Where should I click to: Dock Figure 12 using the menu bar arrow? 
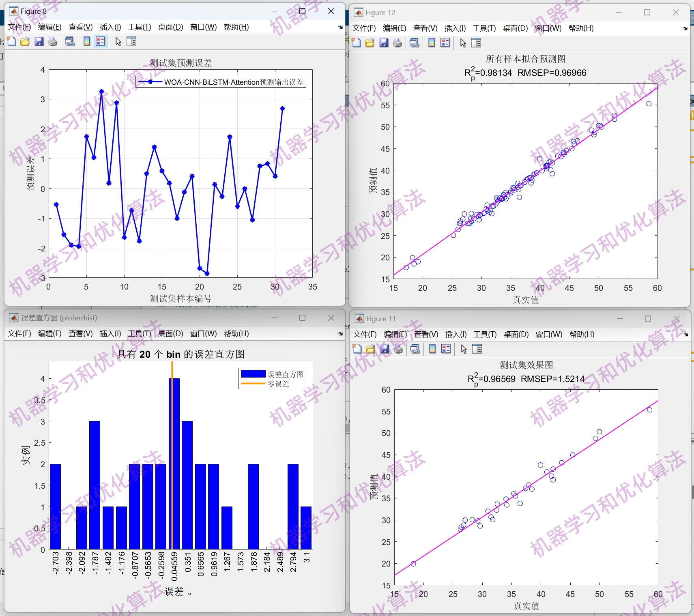(685, 28)
